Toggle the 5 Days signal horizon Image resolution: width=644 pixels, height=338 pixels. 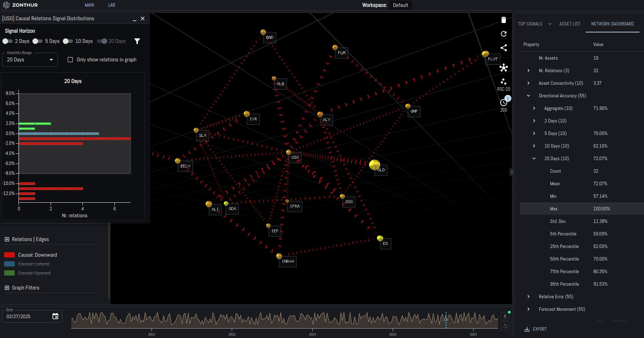click(37, 41)
